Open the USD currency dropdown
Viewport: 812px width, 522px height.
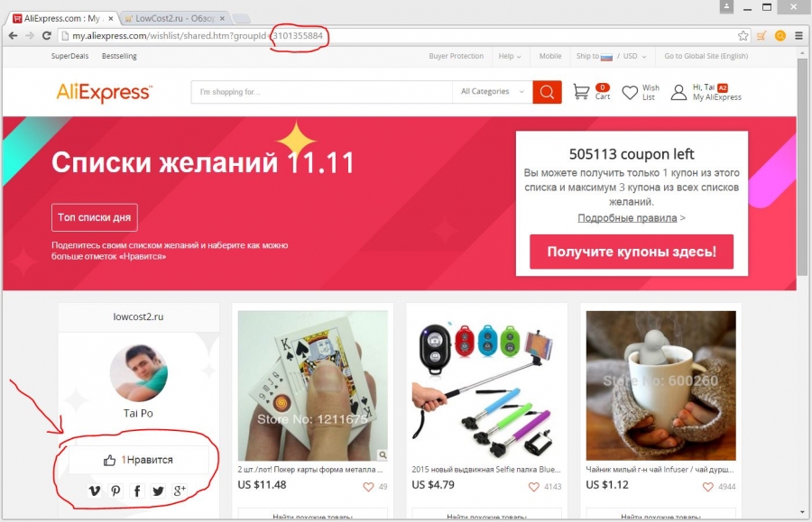click(x=634, y=56)
